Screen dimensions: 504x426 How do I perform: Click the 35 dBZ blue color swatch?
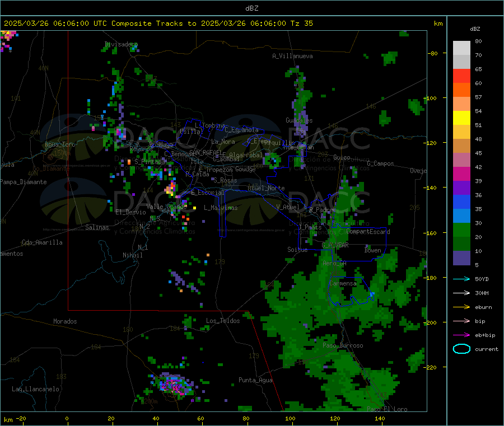click(x=461, y=202)
